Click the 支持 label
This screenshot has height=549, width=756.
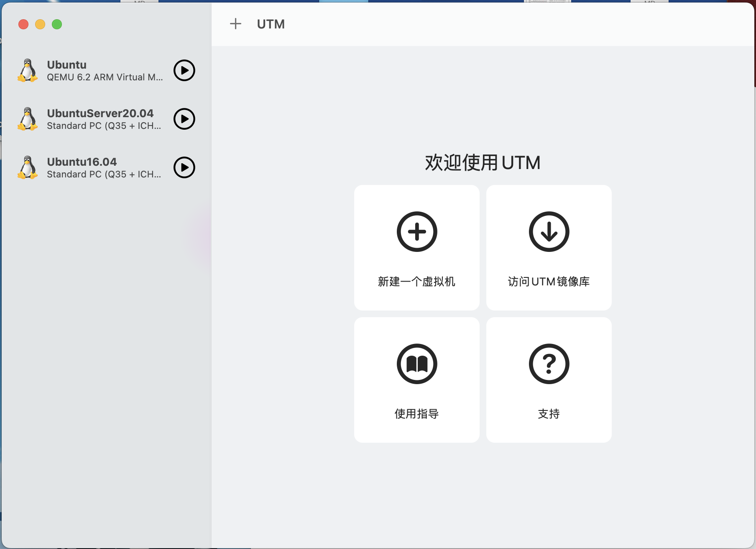[549, 414]
